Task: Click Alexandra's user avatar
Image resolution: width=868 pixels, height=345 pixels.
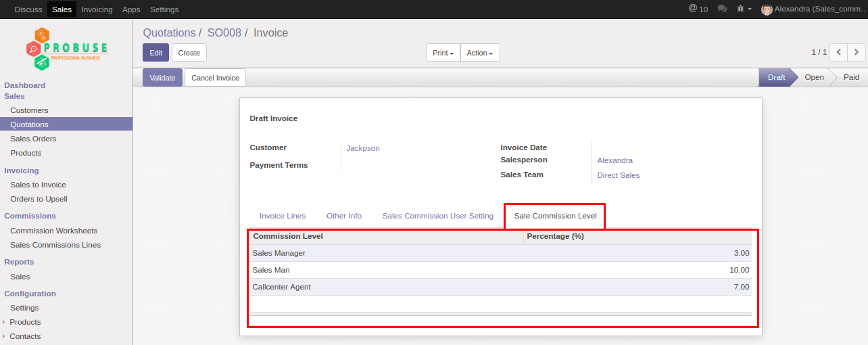Action: pyautogui.click(x=767, y=9)
